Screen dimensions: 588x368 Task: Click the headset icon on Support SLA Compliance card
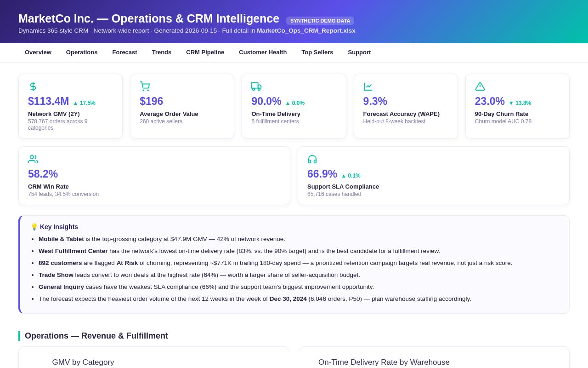pyautogui.click(x=312, y=159)
